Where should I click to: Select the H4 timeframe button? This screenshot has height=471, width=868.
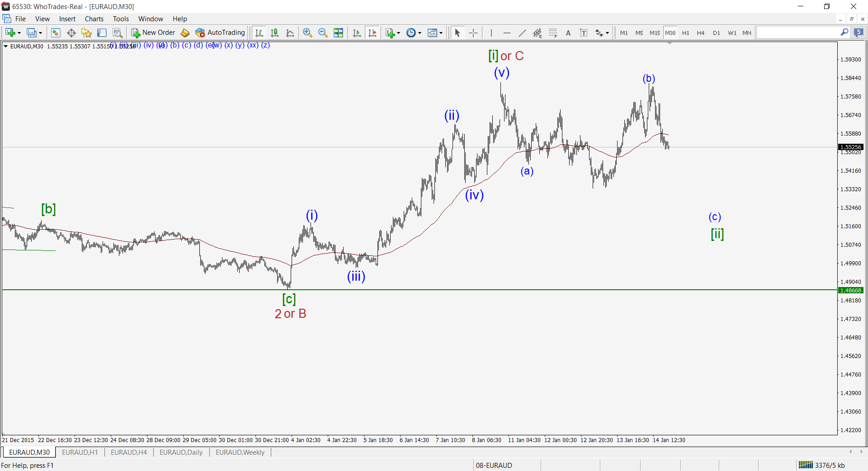701,33
